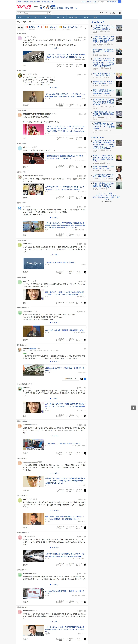Click the うーん reaction on mic's comment
Viewport: 138px width, 644px height.
tap(79, 105)
